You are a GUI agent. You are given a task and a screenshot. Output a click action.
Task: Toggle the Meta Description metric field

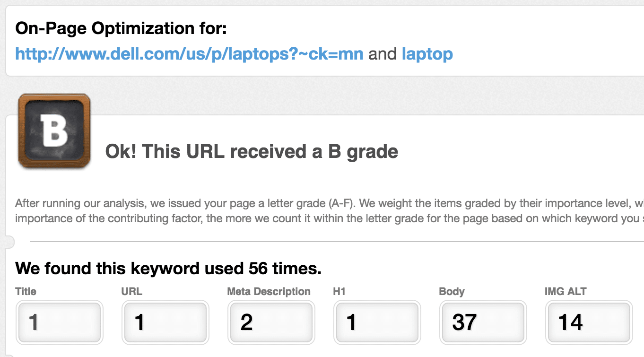tap(270, 322)
